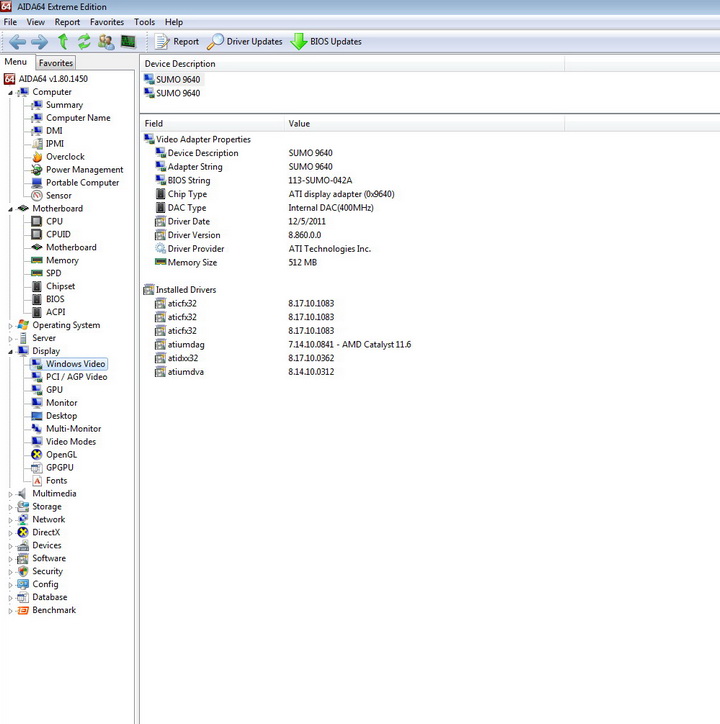This screenshot has width=720, height=724.
Task: Click the green Refresh toolbar icon
Action: [x=84, y=42]
